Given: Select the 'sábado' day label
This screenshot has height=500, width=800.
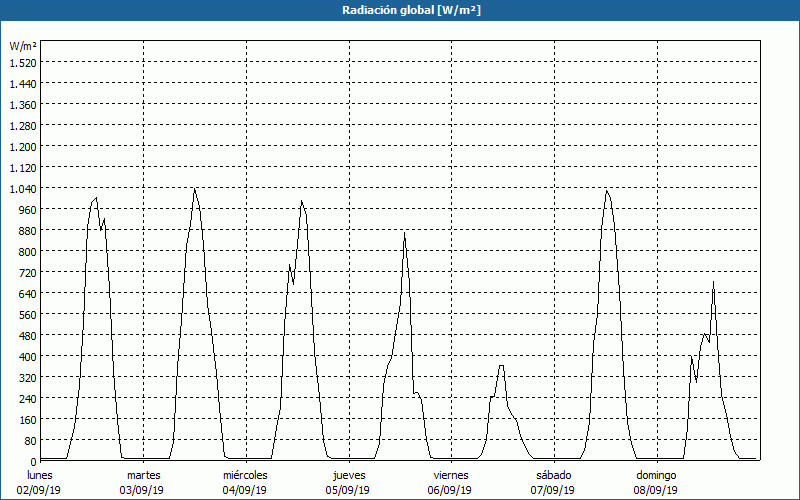Looking at the screenshot, I should [x=554, y=475].
